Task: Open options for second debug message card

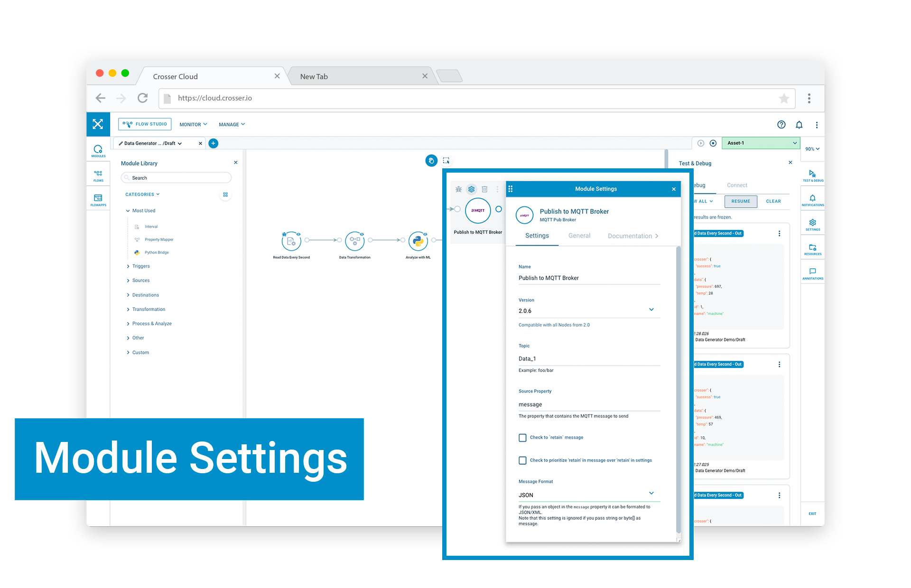Action: coord(779,365)
